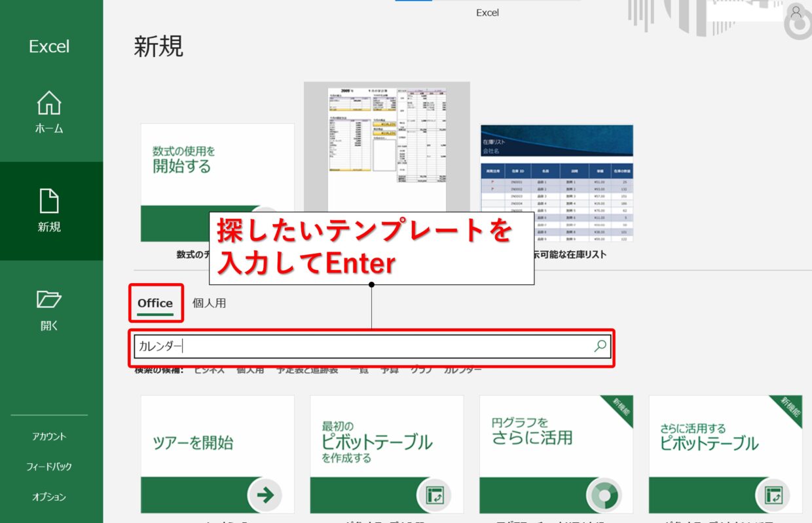Viewport: 812px width, 523px height.
Task: Choose カレンダー search suggestion
Action: (x=463, y=370)
